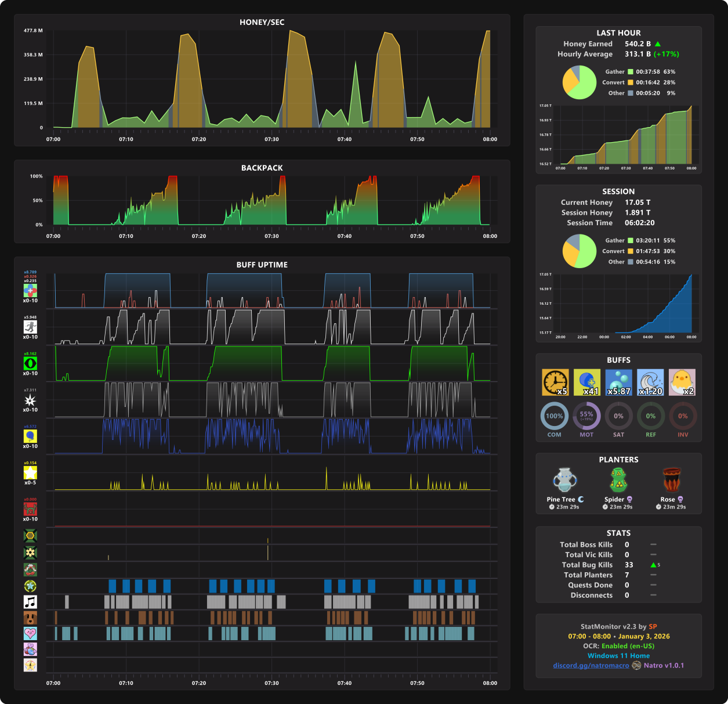Screen dimensions: 728x704
Task: Click the yellow star buff icon
Action: click(x=30, y=472)
